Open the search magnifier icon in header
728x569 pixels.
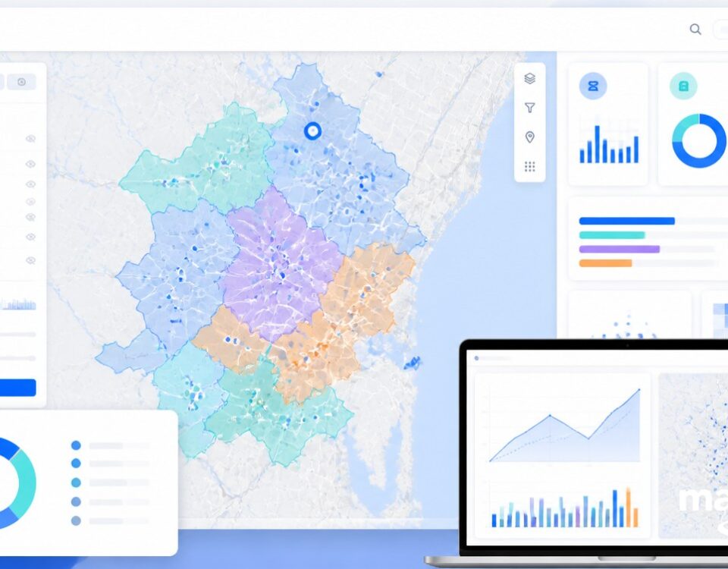pos(695,30)
